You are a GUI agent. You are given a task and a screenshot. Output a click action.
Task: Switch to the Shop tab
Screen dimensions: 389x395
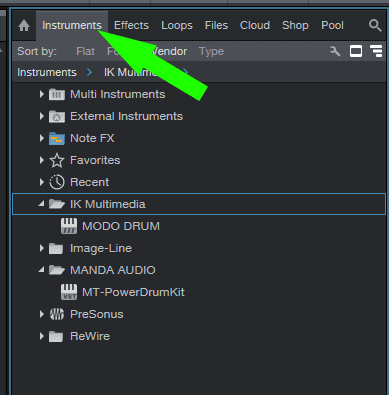[x=295, y=25]
